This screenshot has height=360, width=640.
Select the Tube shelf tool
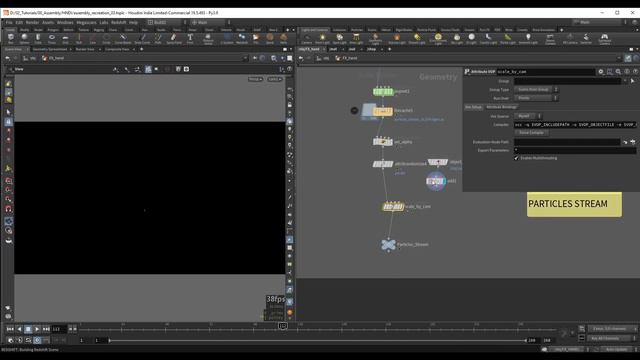[x=38, y=39]
